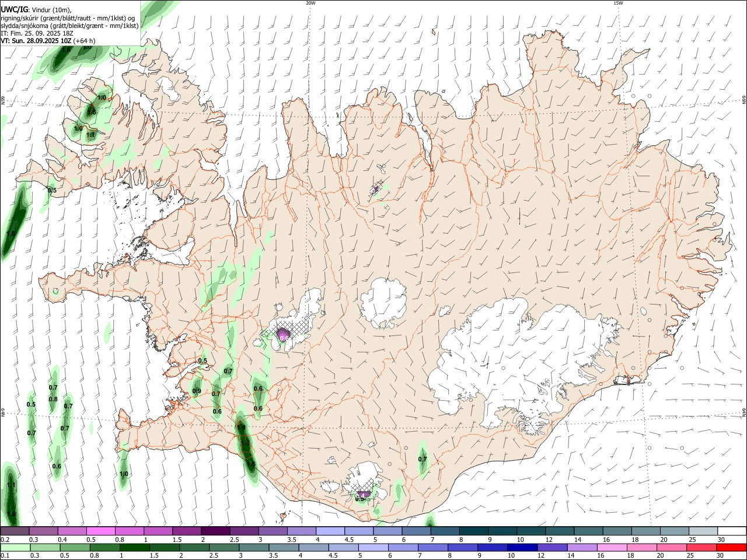Pick the lower-row blue swatch starting at 9
Image resolution: width=747 pixels, height=560 pixels.
click(493, 547)
